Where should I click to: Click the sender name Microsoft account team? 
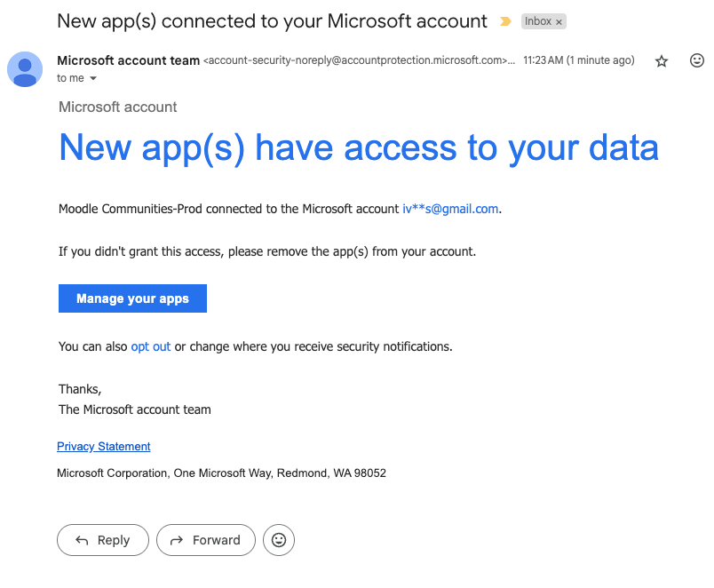coord(129,60)
